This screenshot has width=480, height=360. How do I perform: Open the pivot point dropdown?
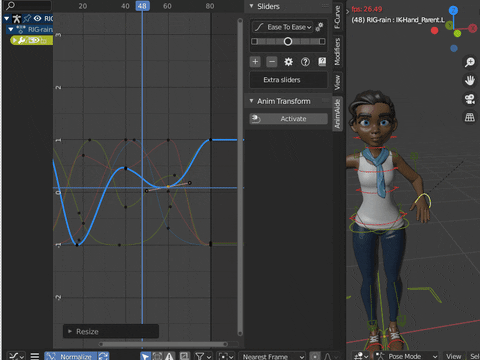click(225, 356)
